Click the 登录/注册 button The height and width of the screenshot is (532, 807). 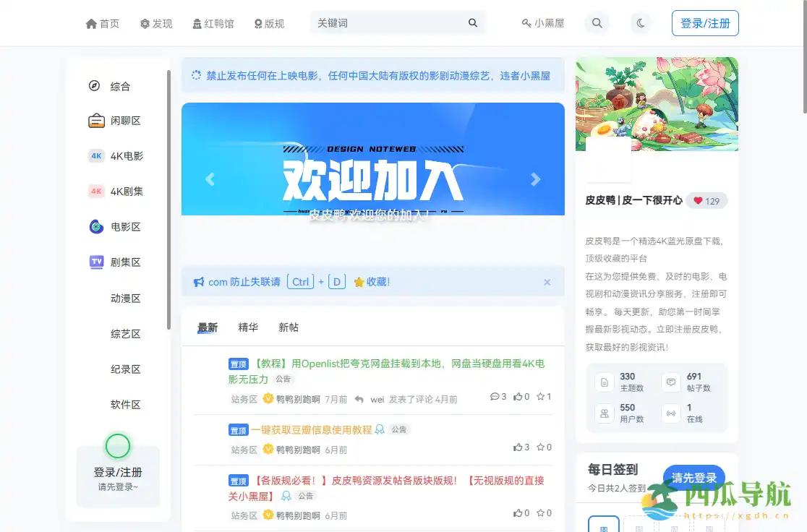click(704, 22)
